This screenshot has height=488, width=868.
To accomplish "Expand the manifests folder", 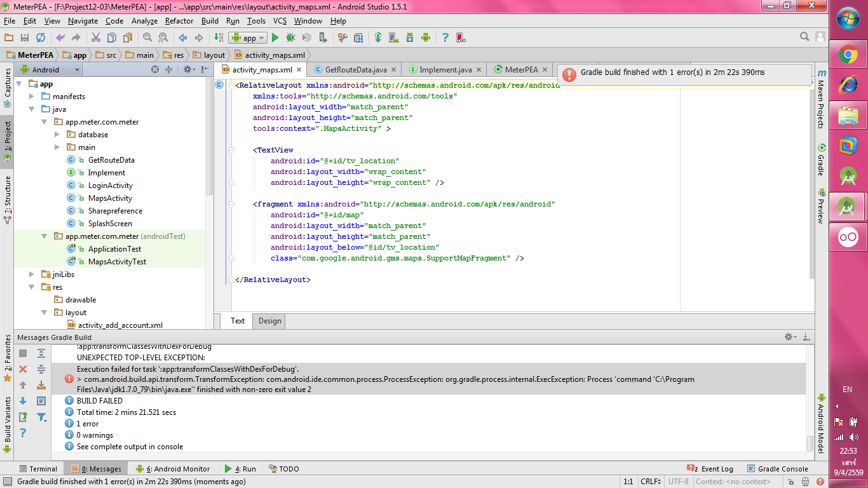I will tap(32, 97).
